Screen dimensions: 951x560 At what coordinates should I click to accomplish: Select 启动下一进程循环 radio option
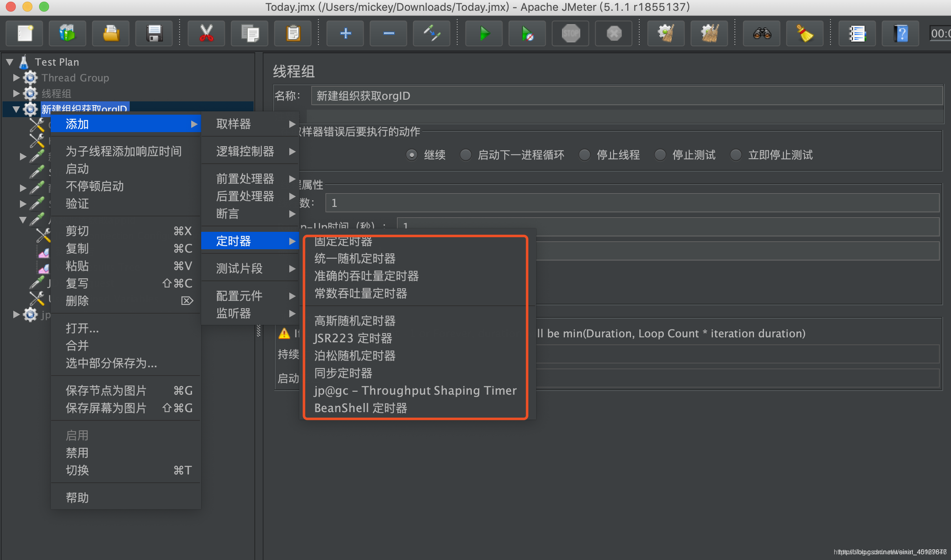point(466,155)
